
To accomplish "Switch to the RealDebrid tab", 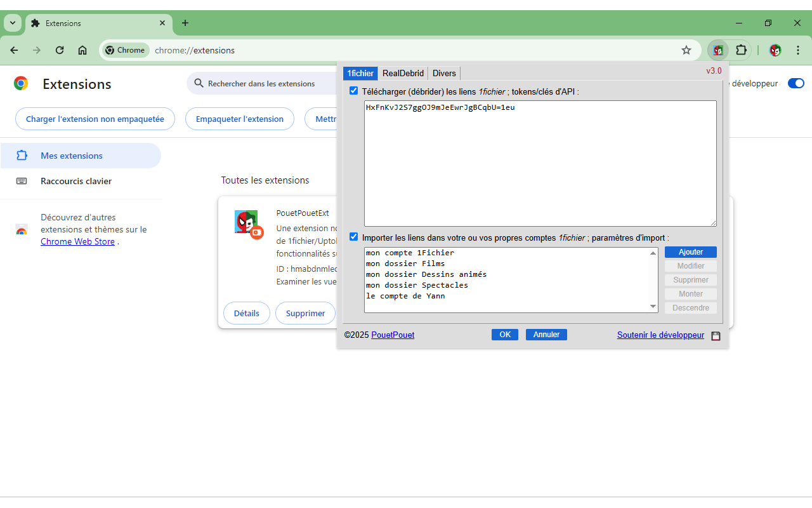I will (x=402, y=73).
